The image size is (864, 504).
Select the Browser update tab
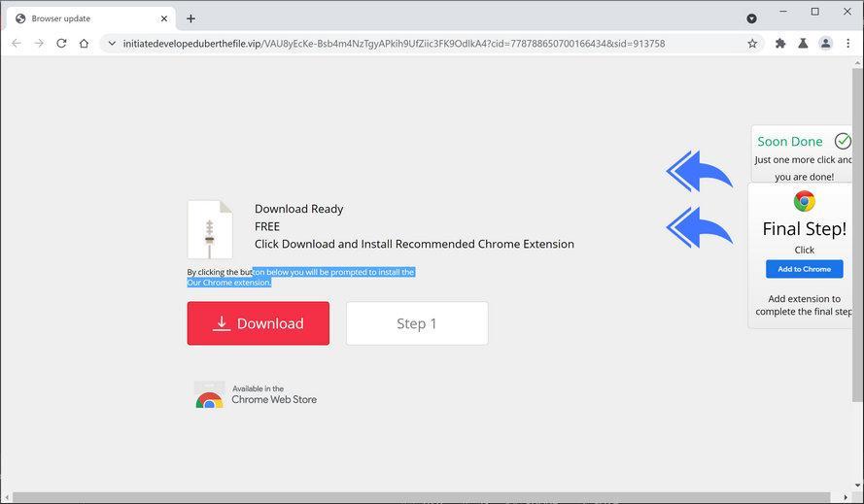91,18
